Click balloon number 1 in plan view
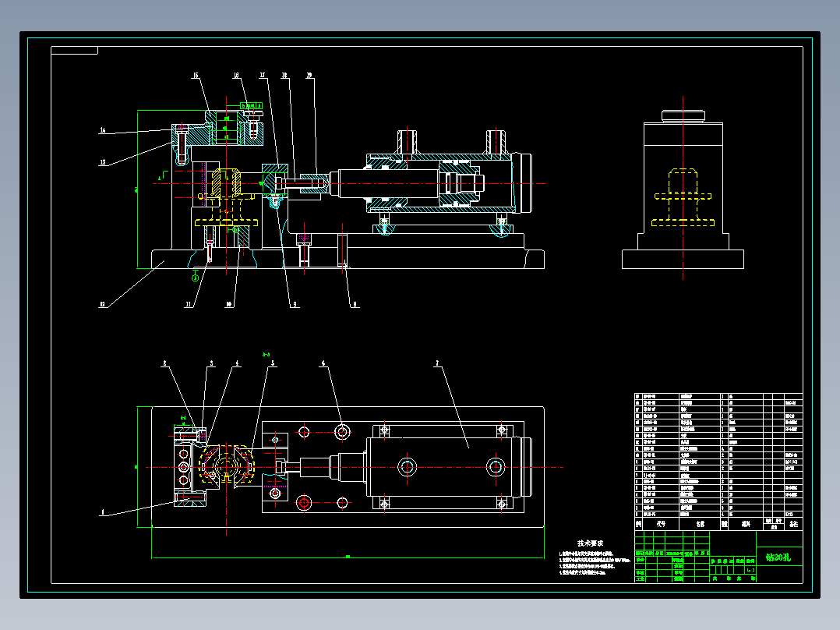Image resolution: width=840 pixels, height=630 pixels. tap(103, 512)
